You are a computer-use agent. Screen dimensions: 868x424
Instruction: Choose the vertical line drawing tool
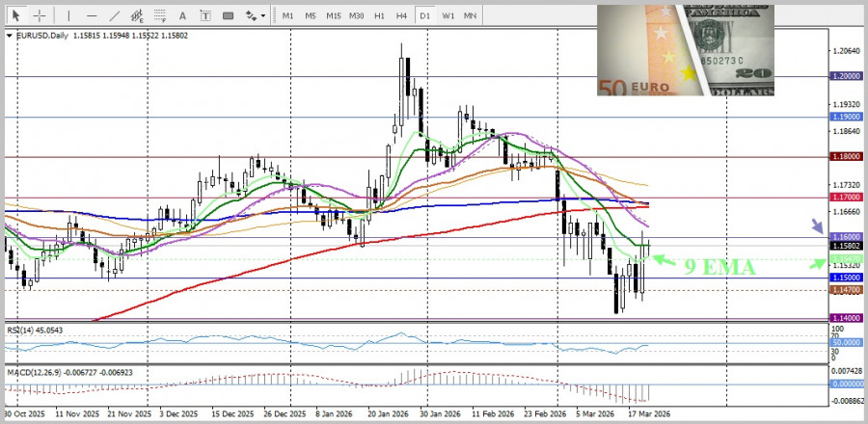(68, 15)
